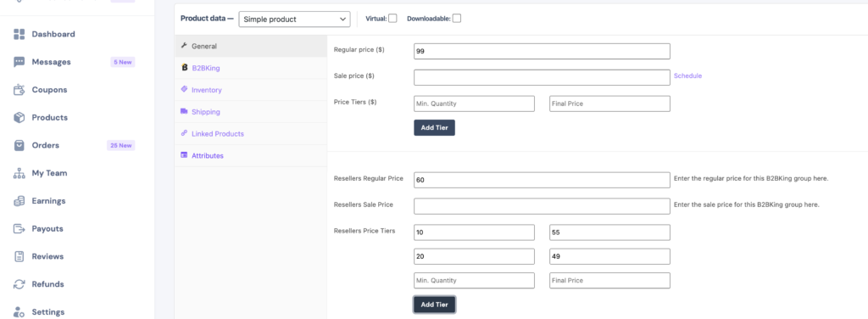Click the 'Product data —' heading
Viewport: 868px width, 319px height.
pyautogui.click(x=207, y=19)
